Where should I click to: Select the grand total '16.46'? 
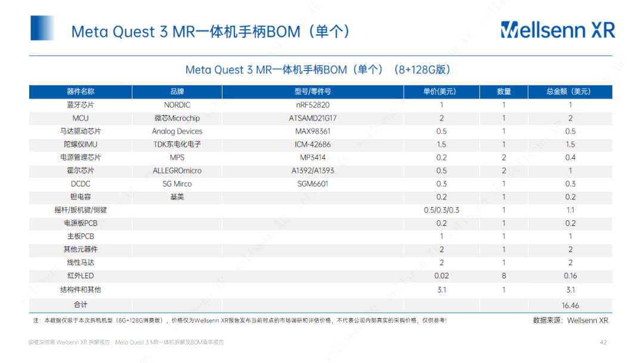570,306
